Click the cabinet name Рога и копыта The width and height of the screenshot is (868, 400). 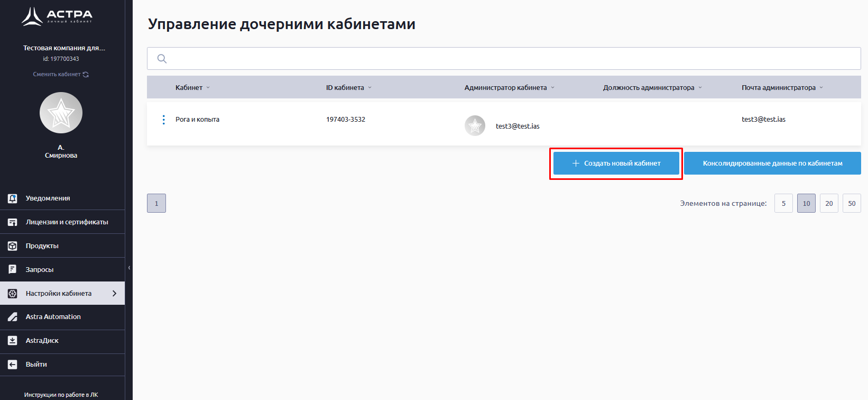click(x=197, y=120)
